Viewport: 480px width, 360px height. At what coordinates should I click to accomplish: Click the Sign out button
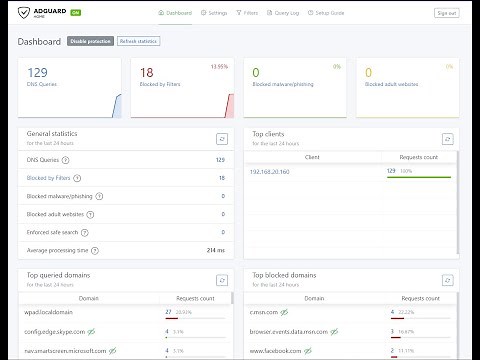click(447, 13)
